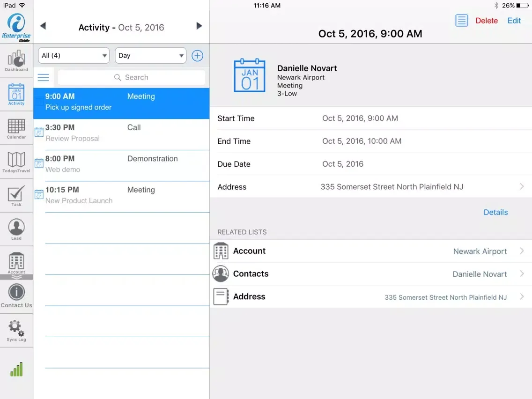Screen dimensions: 532x399
Task: Click the battery status icon
Action: [523, 6]
